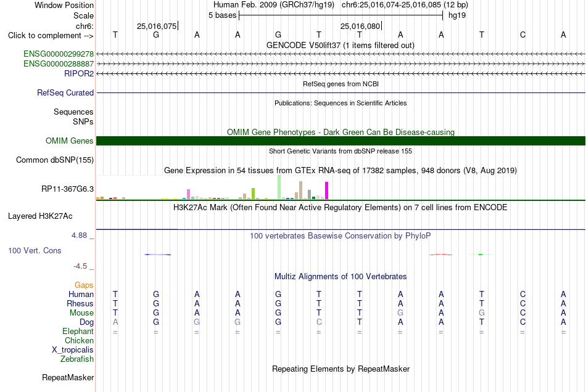
Task: Click the Dog species label
Action: pyautogui.click(x=86, y=322)
